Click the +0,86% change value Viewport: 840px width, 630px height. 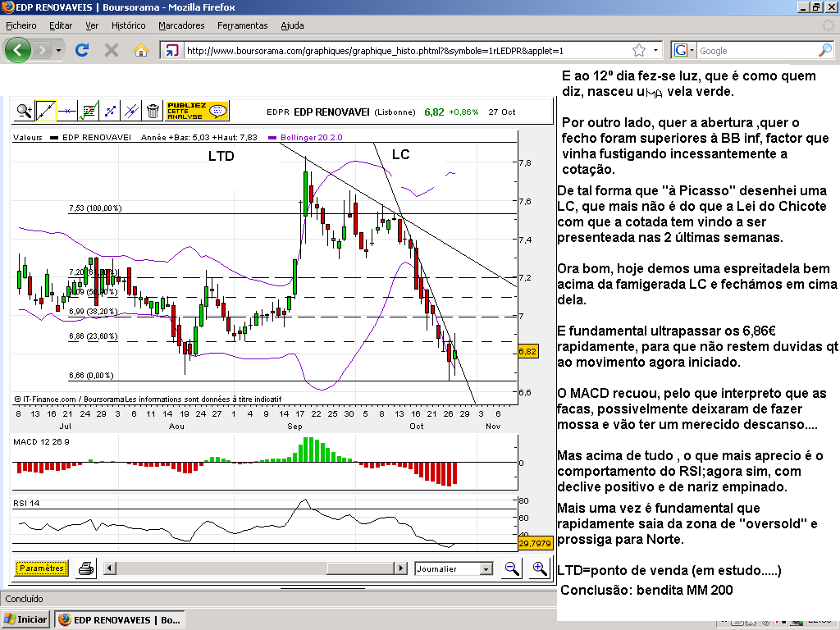(463, 112)
